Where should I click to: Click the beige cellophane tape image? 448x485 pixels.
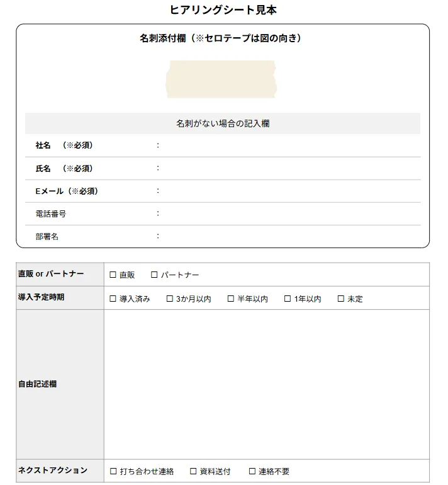tap(221, 79)
